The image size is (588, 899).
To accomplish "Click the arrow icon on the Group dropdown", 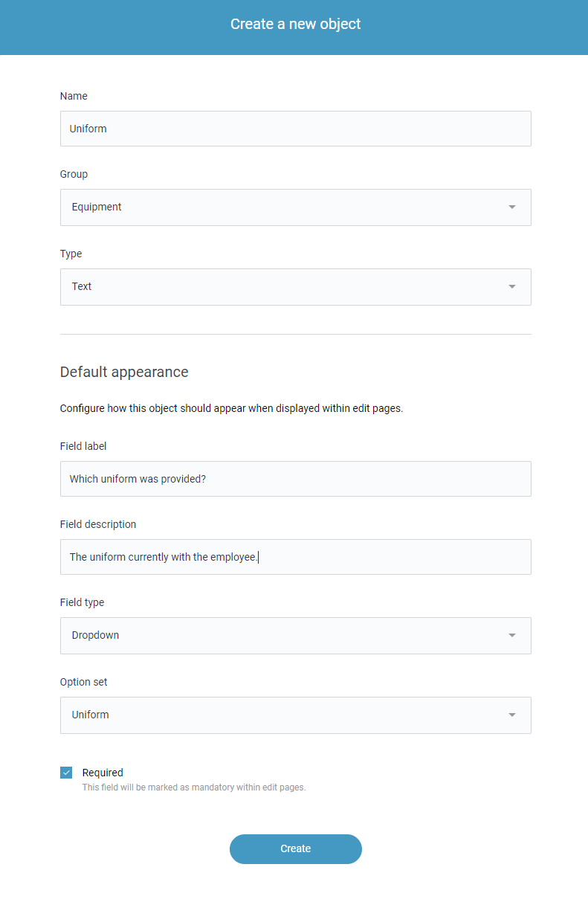I will pos(512,207).
